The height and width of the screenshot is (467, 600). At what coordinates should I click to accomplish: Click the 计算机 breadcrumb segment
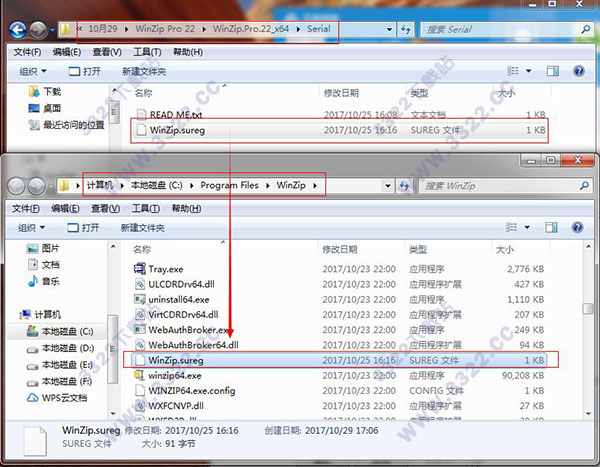coord(99,185)
